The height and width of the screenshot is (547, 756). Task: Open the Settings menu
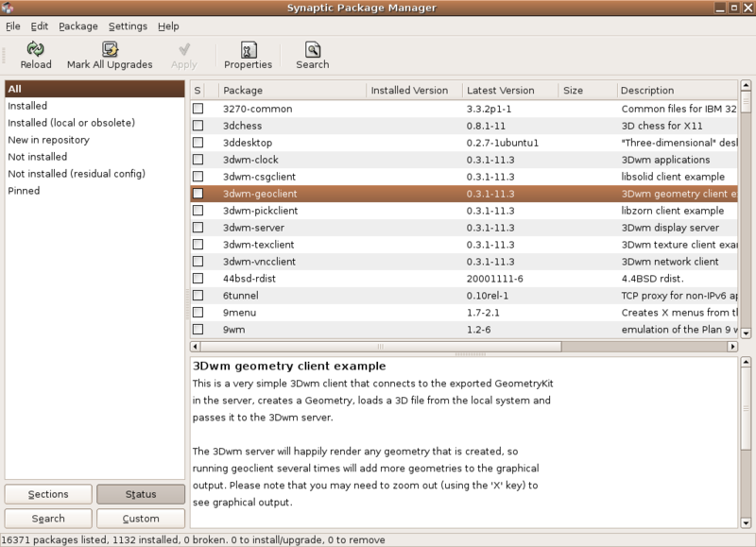(x=128, y=26)
